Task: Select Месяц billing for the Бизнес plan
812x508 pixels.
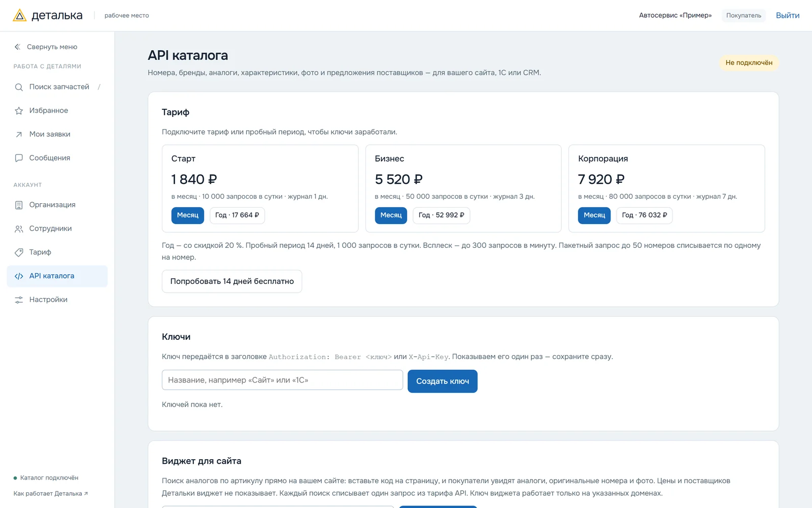Action: pos(391,215)
